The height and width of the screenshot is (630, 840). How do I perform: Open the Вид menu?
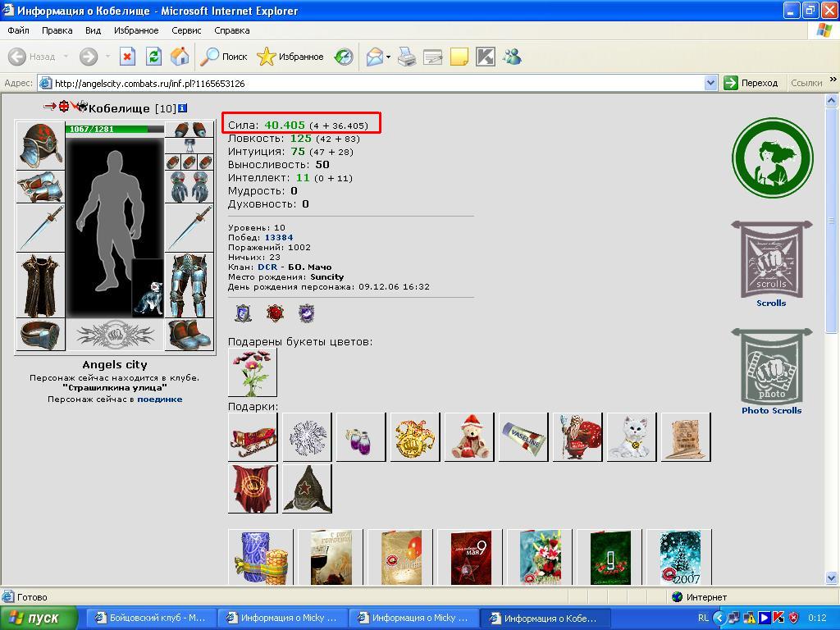point(94,30)
